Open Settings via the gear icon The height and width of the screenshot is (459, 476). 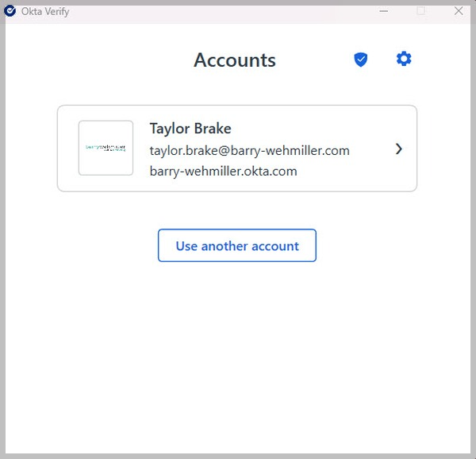tap(404, 59)
